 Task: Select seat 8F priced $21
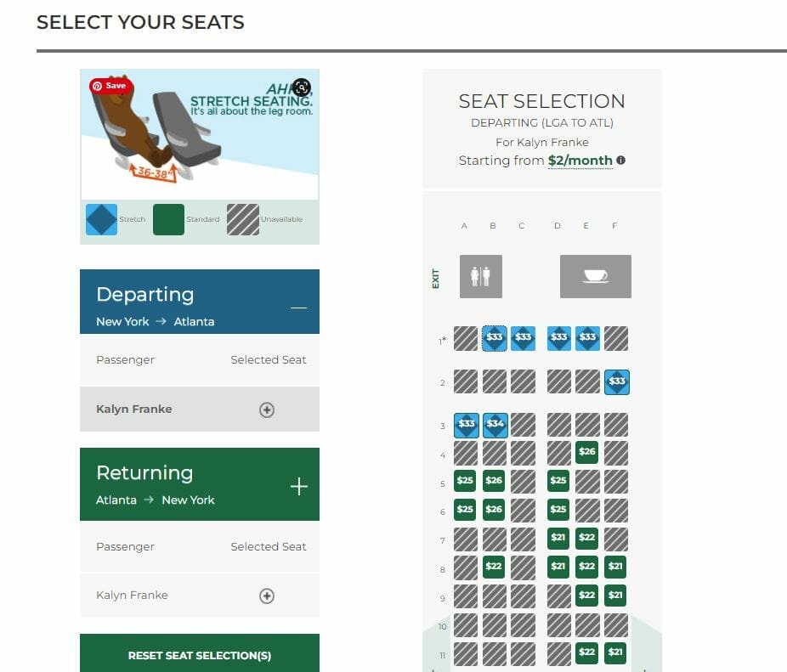(615, 567)
